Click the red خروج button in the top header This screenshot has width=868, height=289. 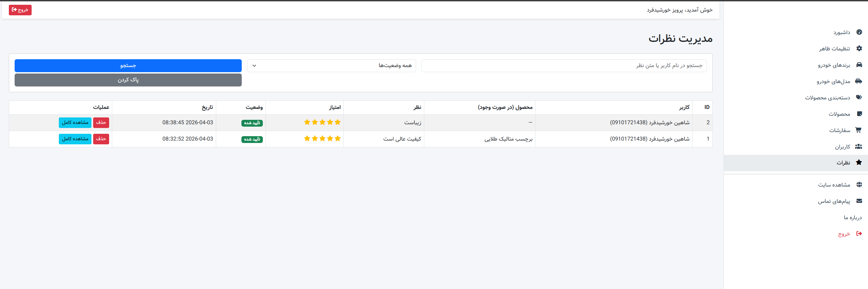[x=20, y=10]
